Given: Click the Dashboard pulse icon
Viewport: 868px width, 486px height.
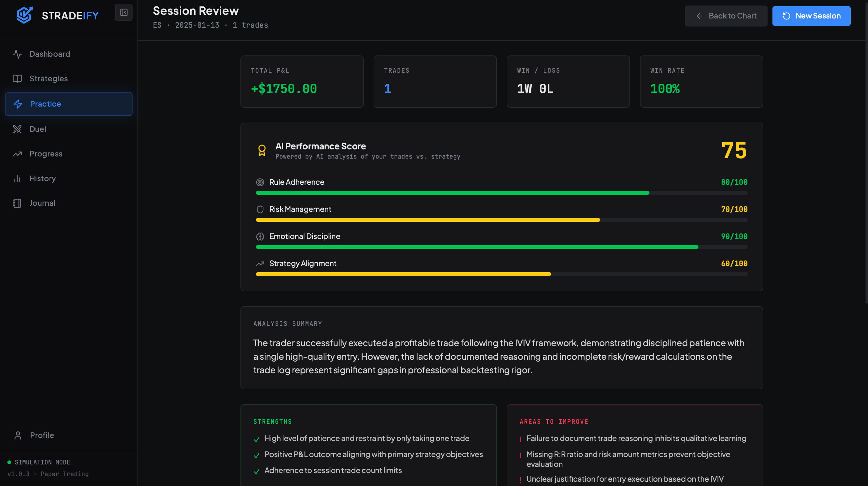Looking at the screenshot, I should 17,54.
